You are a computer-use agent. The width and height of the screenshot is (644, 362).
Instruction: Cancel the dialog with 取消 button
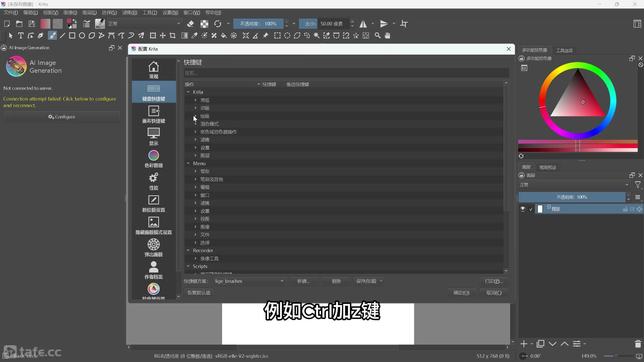coord(494,293)
